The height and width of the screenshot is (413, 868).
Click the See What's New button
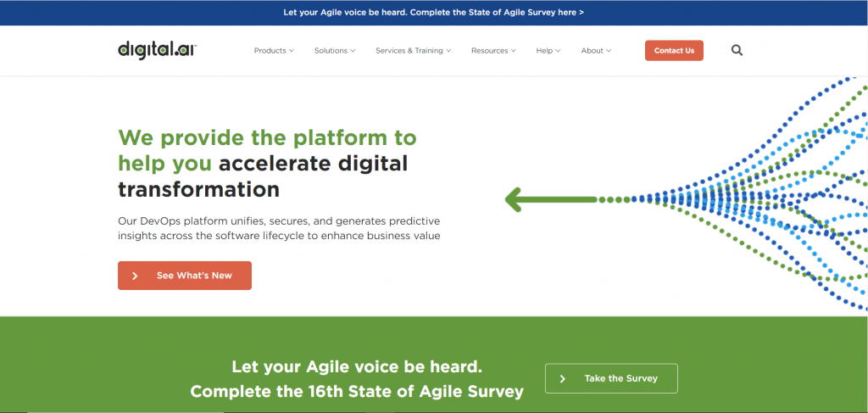tap(185, 276)
